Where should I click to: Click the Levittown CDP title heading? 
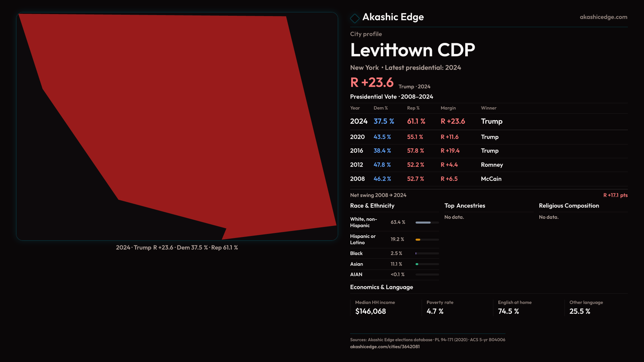coord(412,50)
